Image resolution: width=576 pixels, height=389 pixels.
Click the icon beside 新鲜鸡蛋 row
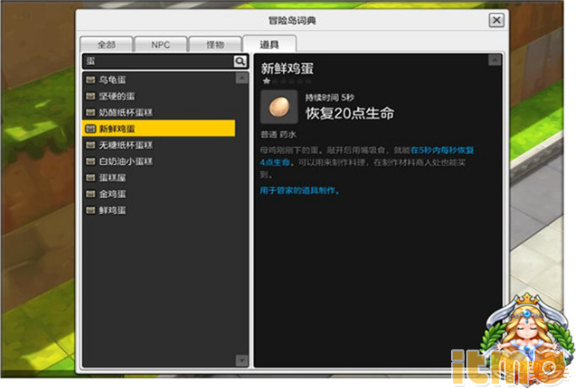tap(90, 129)
